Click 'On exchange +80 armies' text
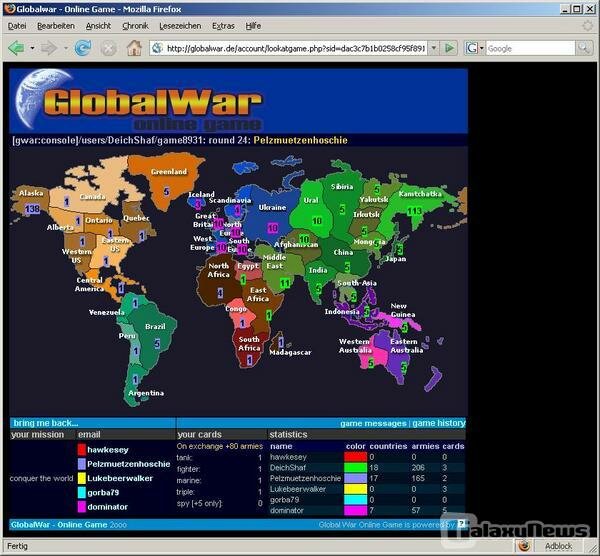The height and width of the screenshot is (556, 600). pyautogui.click(x=220, y=446)
